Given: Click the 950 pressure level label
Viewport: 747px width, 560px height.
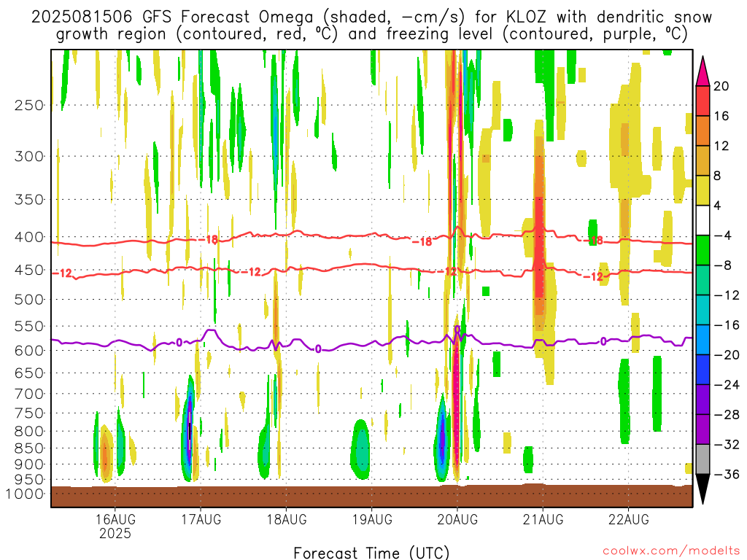Looking at the screenshot, I should [28, 480].
